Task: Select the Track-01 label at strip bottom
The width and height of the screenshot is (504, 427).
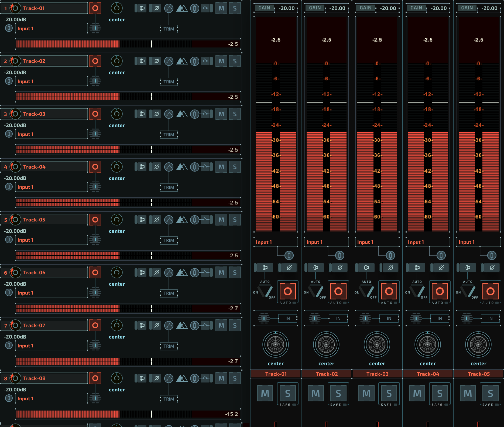Action: pos(276,374)
